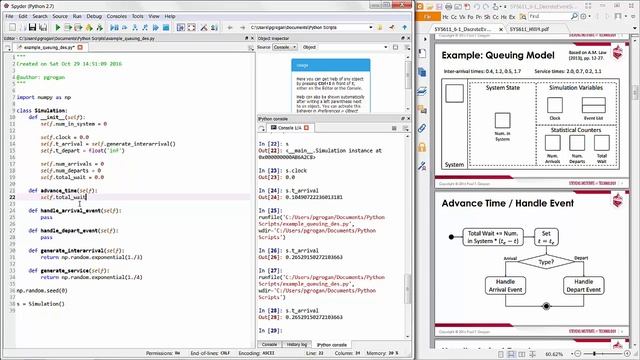Click the Python path manager icon

coord(214,27)
